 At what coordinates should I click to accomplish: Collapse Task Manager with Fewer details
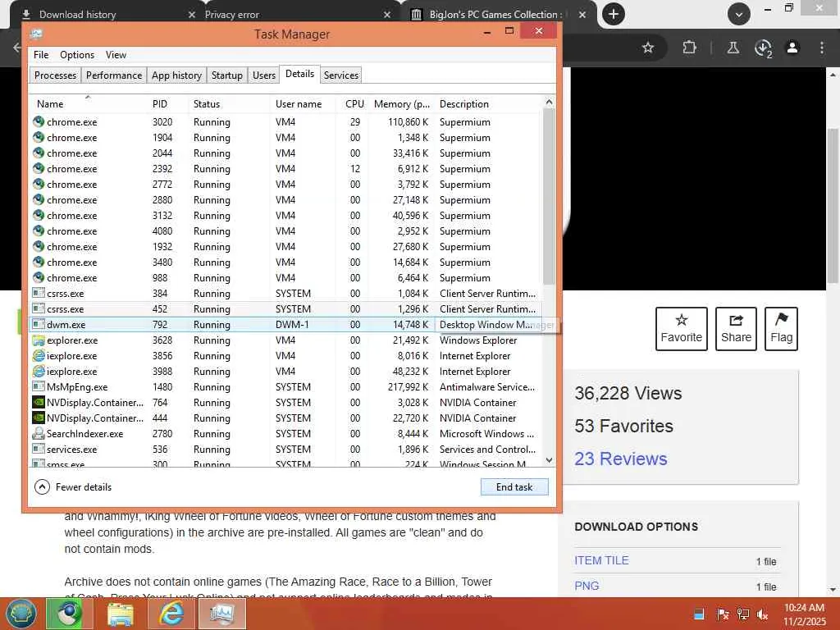73,486
